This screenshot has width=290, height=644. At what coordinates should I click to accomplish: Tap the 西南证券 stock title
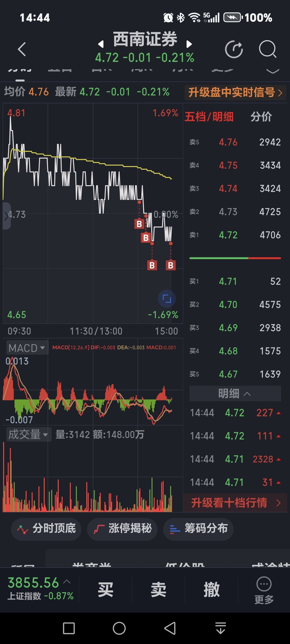pyautogui.click(x=145, y=39)
